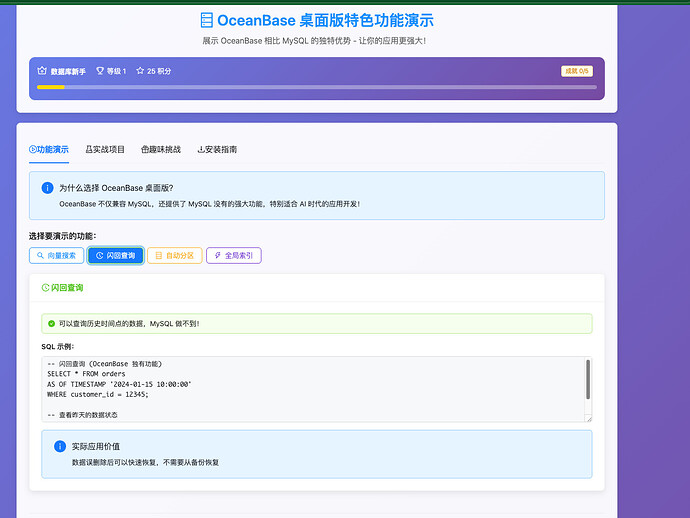Select the 向量搜索 feature button
The width and height of the screenshot is (690, 518).
coord(56,256)
